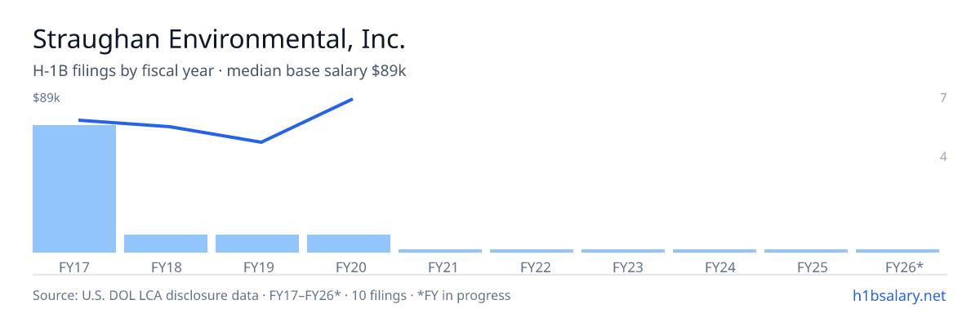Click the FY23 filings bar
The width and height of the screenshot is (980, 327).
[623, 251]
